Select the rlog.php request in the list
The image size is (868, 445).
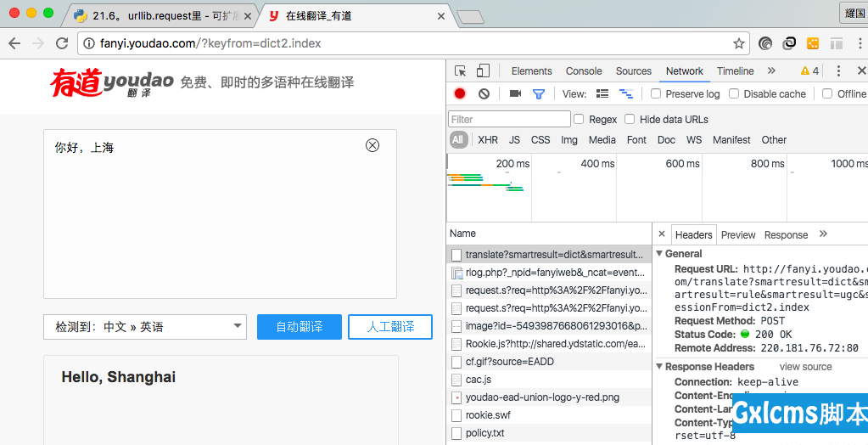555,273
